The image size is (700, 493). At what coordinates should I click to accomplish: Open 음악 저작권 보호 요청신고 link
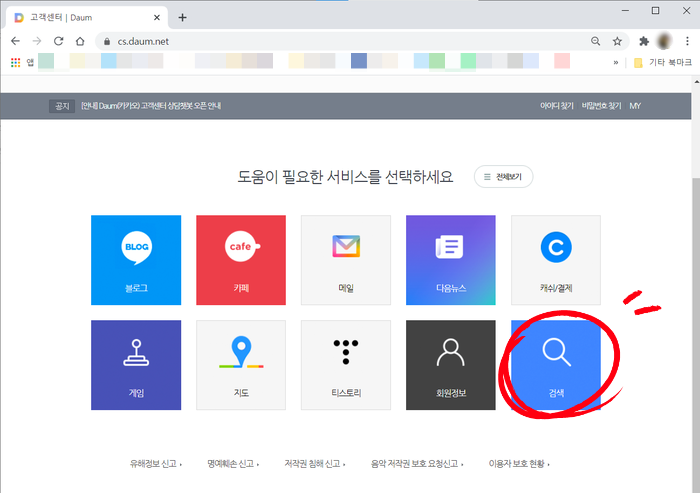tap(417, 464)
